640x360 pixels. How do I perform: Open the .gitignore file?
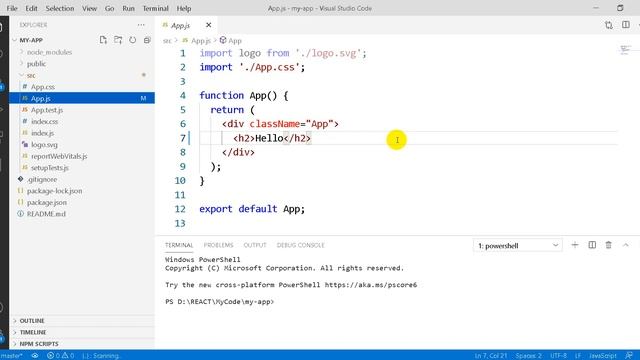42,179
